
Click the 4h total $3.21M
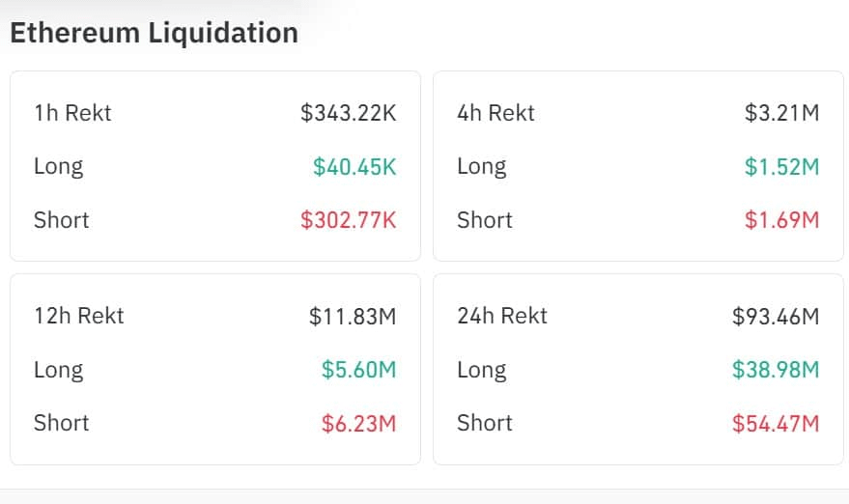780,113
